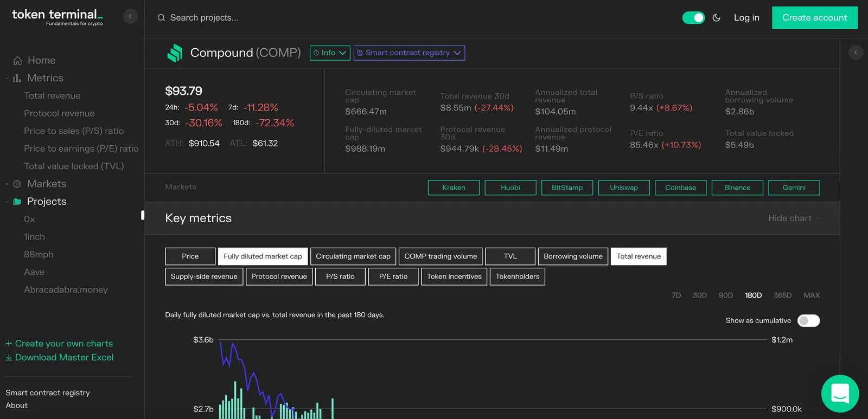Screen dimensions: 868x419
Task: Select the 365D time range
Action: (x=782, y=295)
